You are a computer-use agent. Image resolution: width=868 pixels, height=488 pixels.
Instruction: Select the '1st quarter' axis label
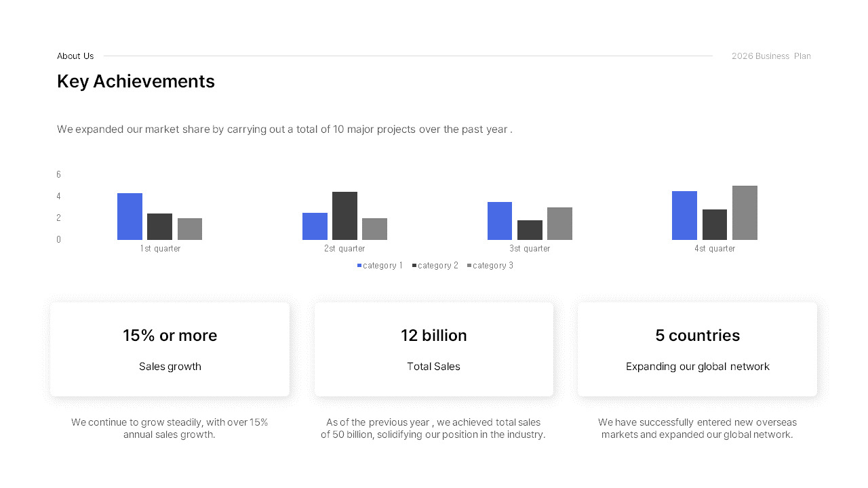click(160, 249)
